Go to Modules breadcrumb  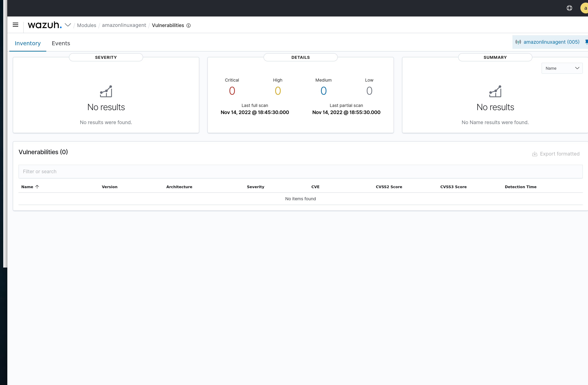[86, 25]
